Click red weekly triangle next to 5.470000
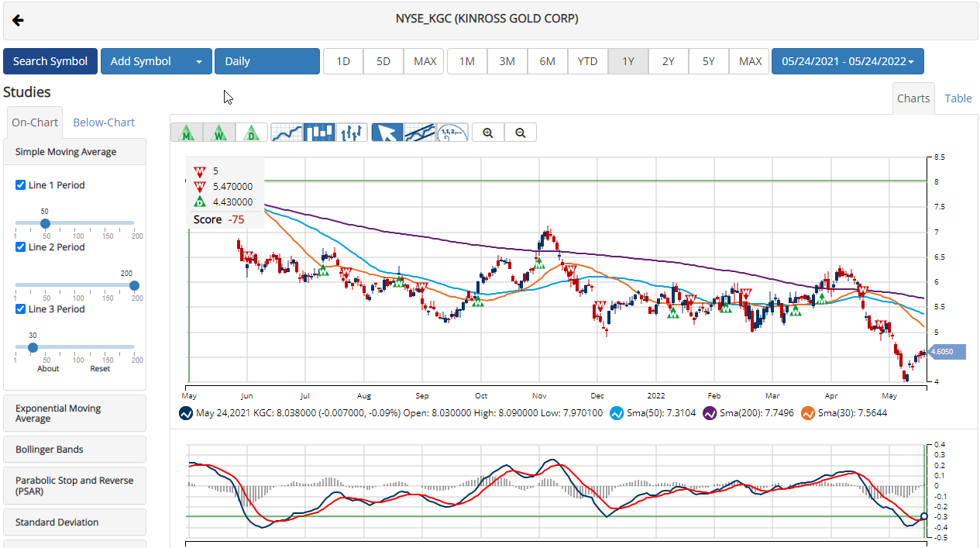Screen dimensions: 980x548 tap(200, 186)
